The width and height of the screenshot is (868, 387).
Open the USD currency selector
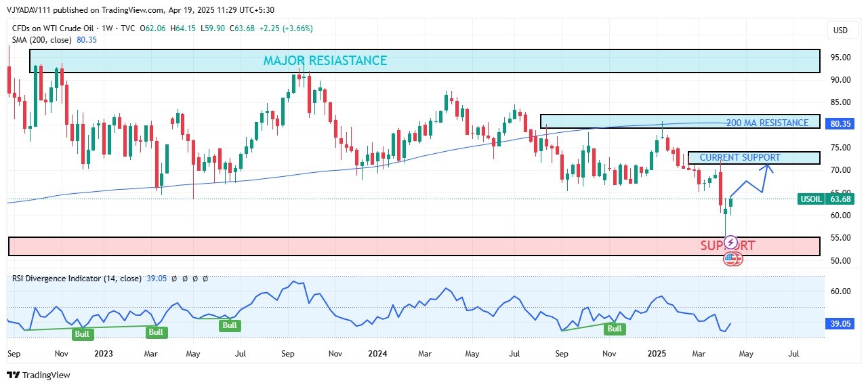click(840, 30)
